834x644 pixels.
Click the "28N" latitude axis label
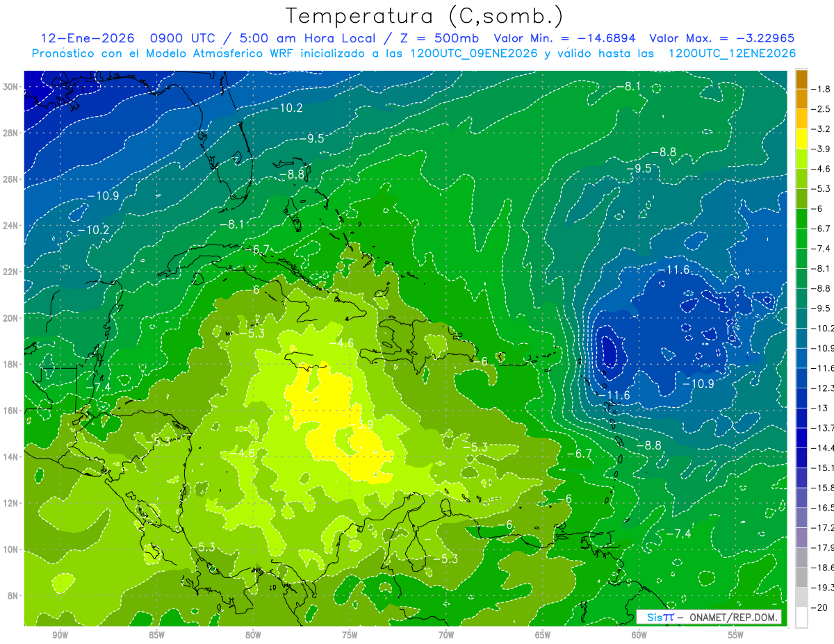tap(11, 133)
